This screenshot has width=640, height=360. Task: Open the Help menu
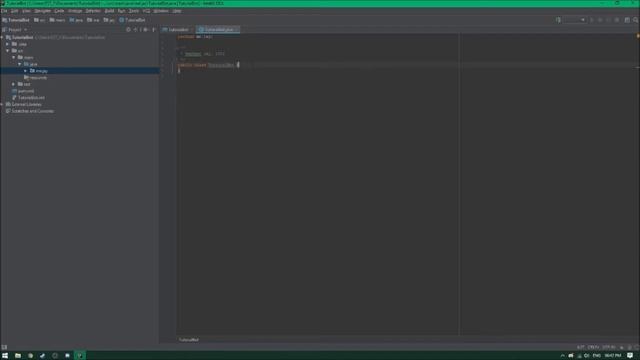pos(177,11)
